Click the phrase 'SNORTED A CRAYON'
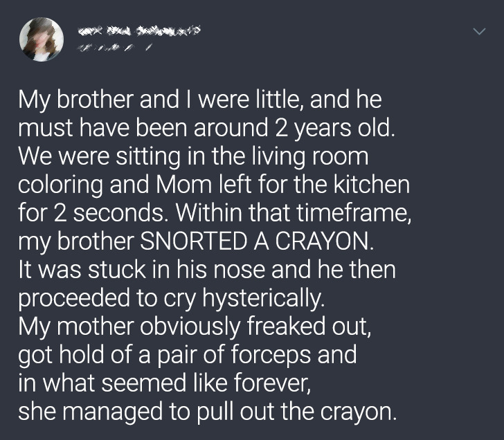504x440 pixels. pos(255,241)
